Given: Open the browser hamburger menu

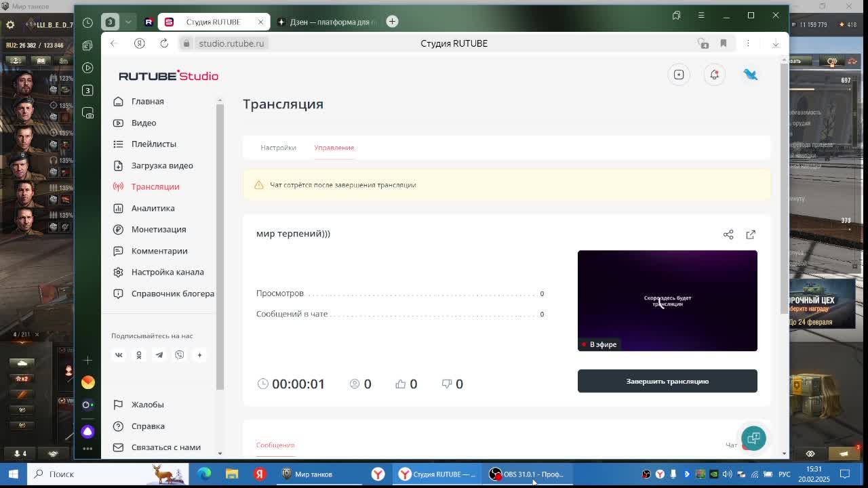Looking at the screenshot, I should click(701, 16).
